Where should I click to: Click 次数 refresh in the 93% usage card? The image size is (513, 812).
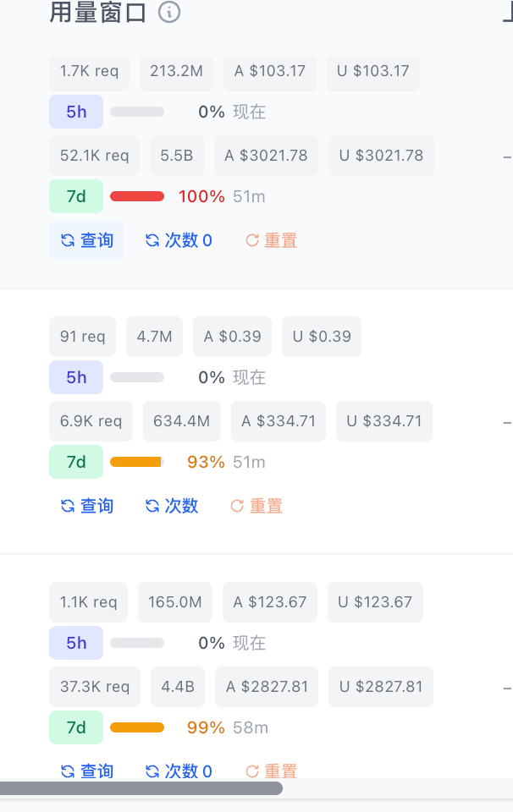point(172,506)
